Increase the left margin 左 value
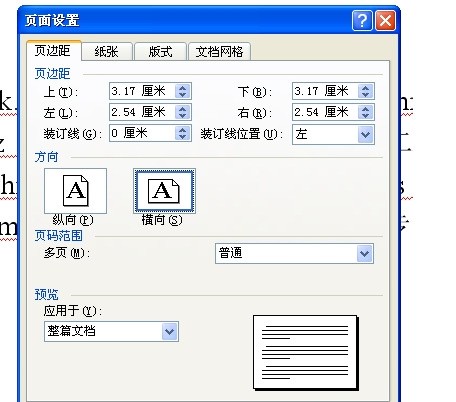This screenshot has height=402, width=456. (182, 108)
